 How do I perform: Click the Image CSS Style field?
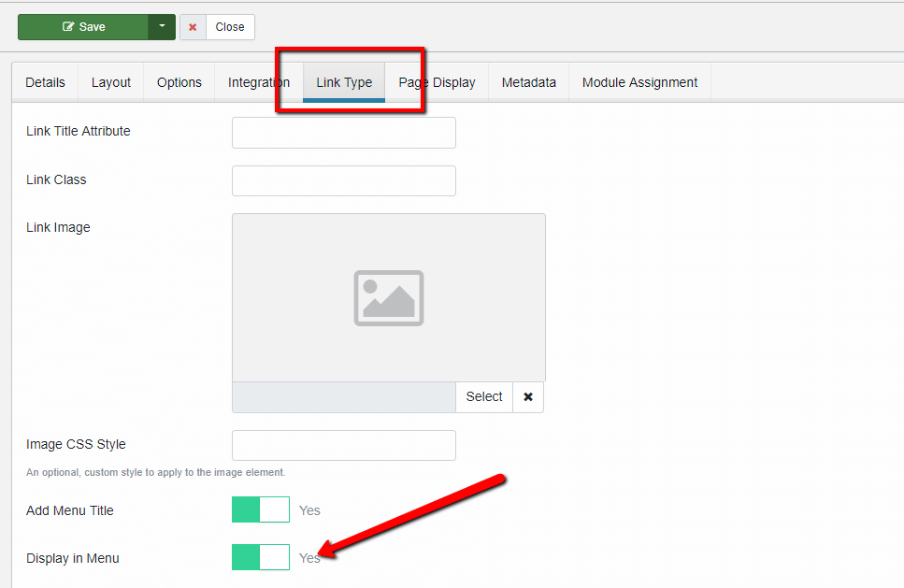[x=344, y=445]
